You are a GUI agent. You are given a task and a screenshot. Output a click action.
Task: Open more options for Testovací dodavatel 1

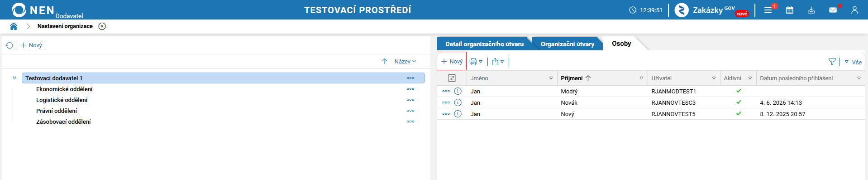(410, 78)
